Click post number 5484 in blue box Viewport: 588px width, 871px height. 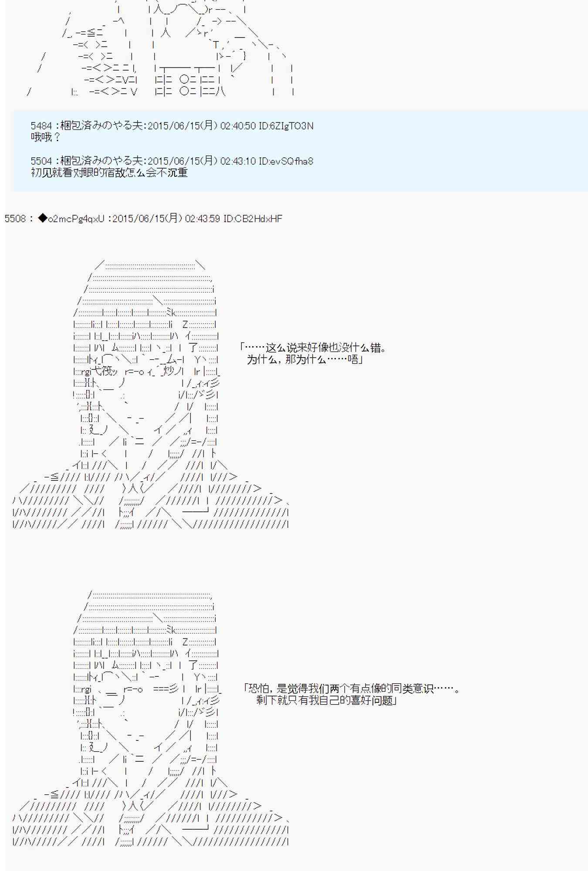pyautogui.click(x=41, y=126)
